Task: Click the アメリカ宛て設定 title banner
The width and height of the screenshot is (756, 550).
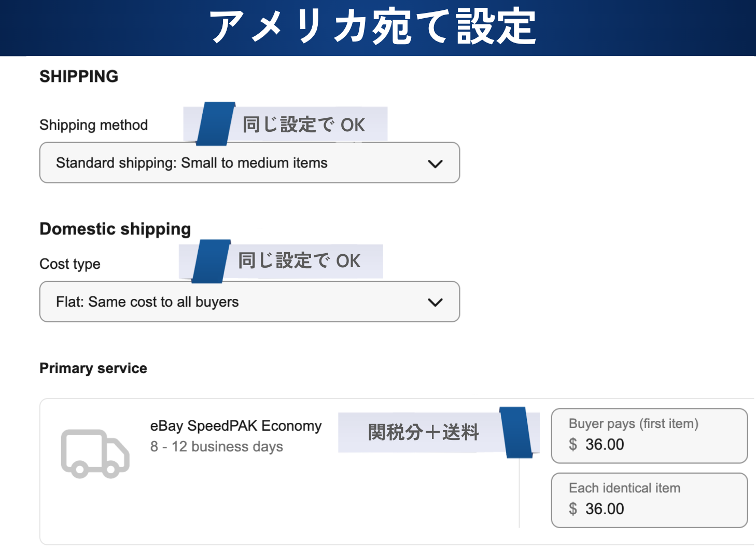Action: (372, 27)
